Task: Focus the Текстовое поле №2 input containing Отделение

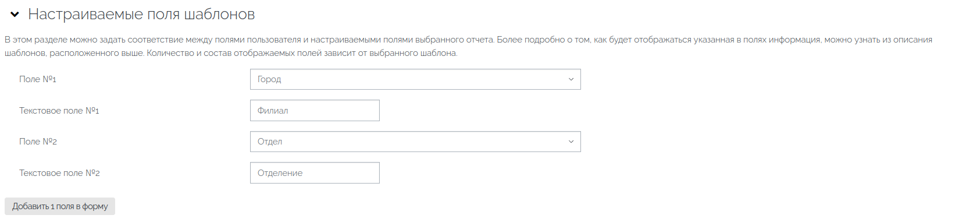Action: (x=315, y=173)
